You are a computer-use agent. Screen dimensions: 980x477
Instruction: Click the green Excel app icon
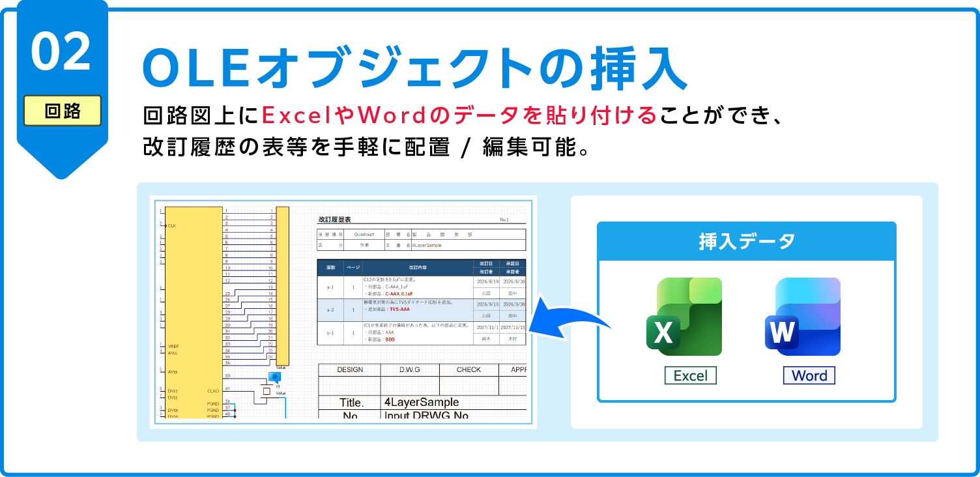[684, 317]
